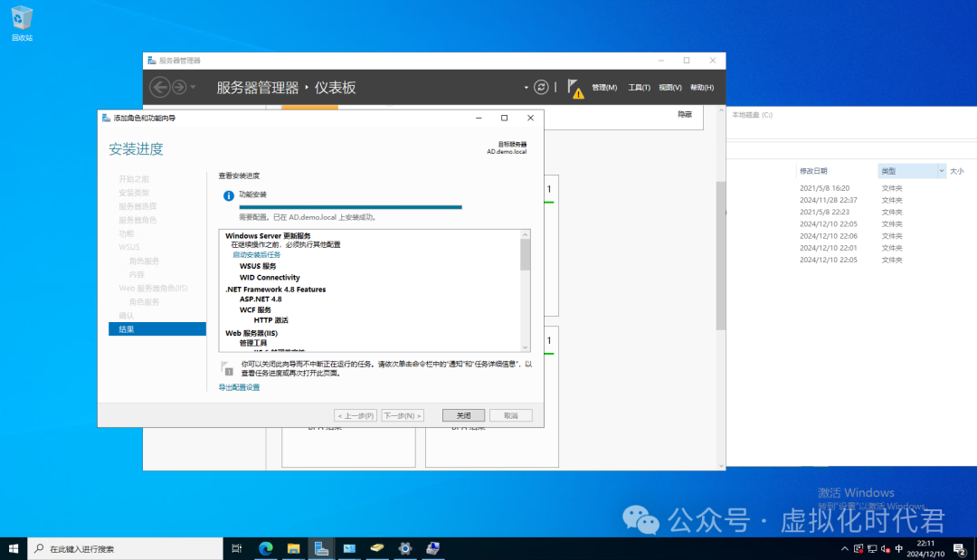
Task: Refresh the Server Manager dashboard
Action: pyautogui.click(x=541, y=87)
